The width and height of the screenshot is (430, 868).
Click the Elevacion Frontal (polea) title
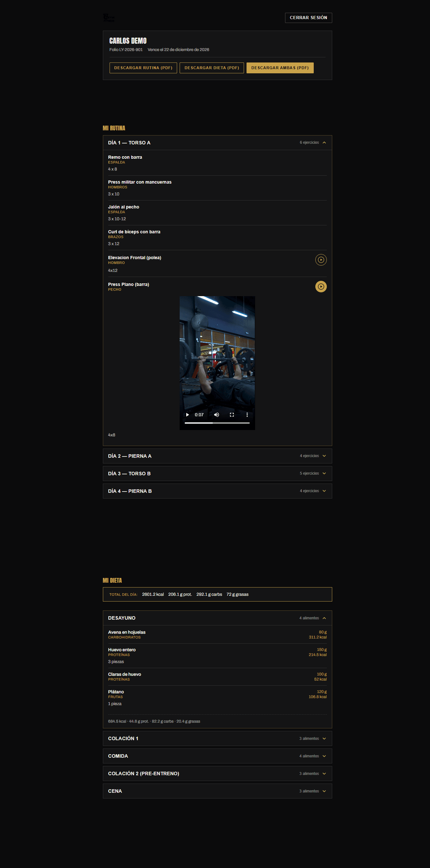tap(135, 258)
